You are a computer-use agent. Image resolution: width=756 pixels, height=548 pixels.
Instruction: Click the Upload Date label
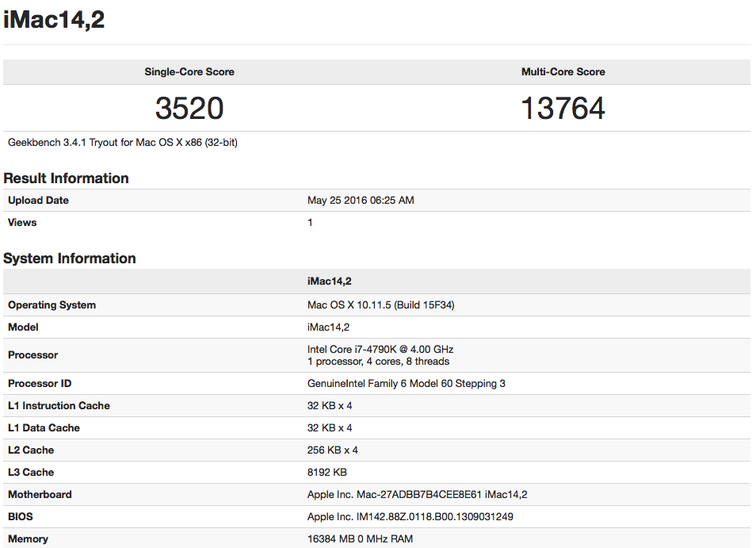[x=38, y=200]
